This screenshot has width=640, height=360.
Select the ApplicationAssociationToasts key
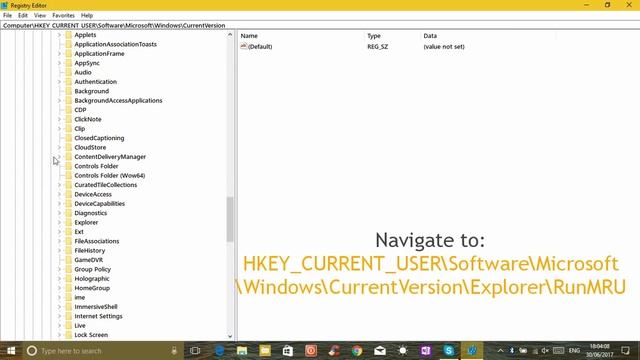(116, 44)
